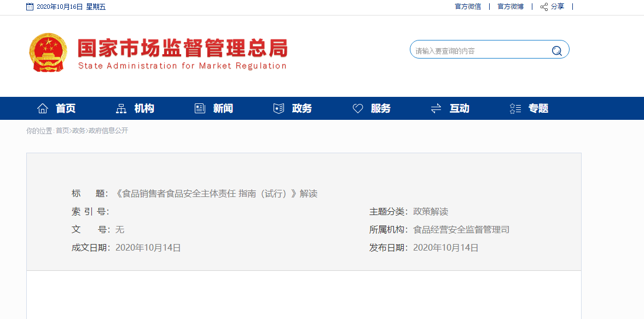Click the calendar icon beside the date
Screen dimensions: 644x319
coord(30,7)
